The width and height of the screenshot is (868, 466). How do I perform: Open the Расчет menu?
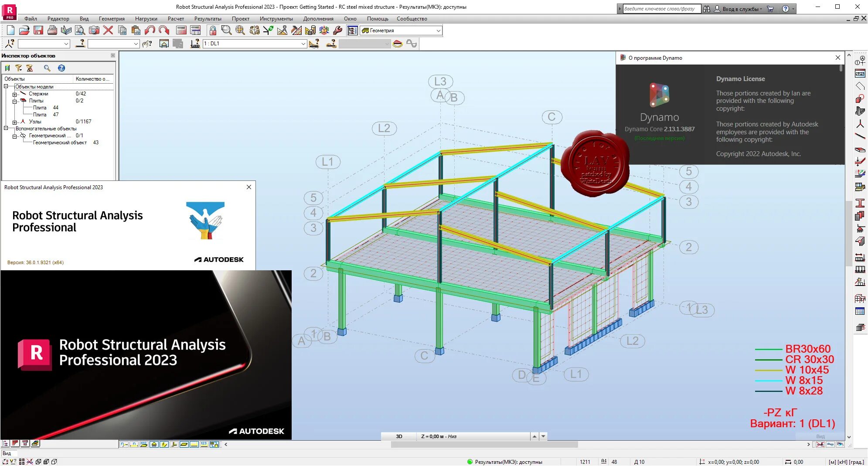click(176, 19)
